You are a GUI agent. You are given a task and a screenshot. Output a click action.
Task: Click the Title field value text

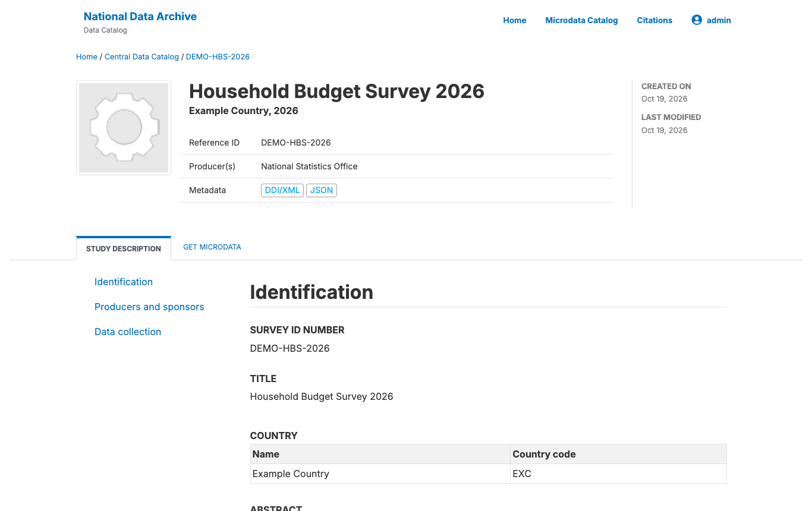pyautogui.click(x=322, y=396)
